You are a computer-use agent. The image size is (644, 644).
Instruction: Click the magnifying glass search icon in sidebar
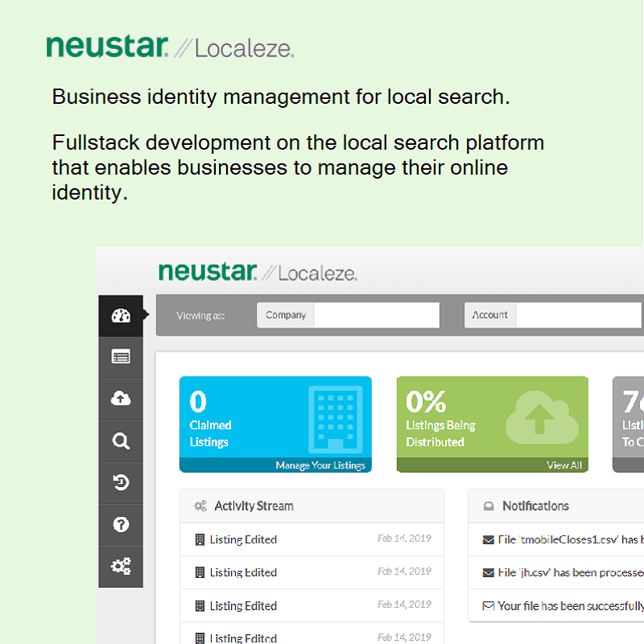(x=121, y=441)
